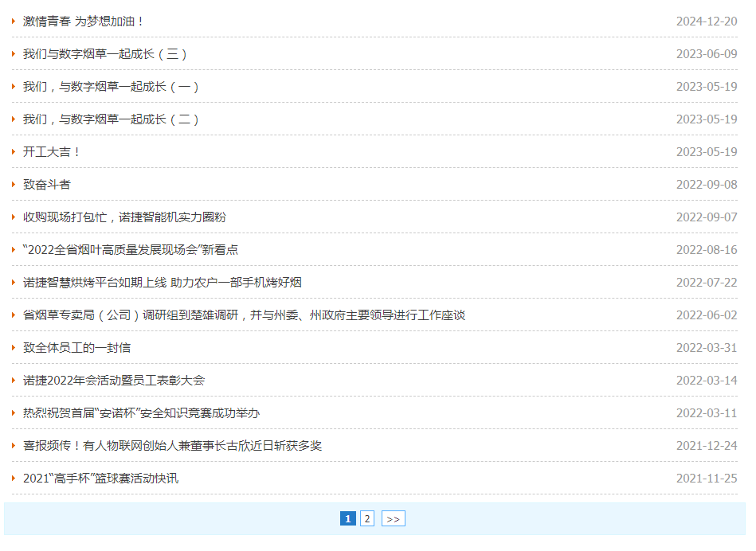Open the 开工大吉！ post
Viewport: 756px width, 551px height.
(x=53, y=152)
